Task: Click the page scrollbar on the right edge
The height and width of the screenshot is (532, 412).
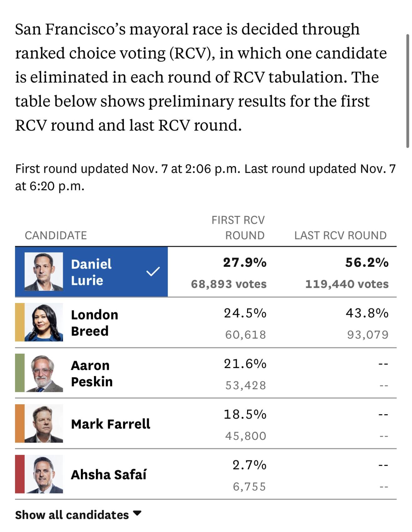Action: (x=408, y=91)
